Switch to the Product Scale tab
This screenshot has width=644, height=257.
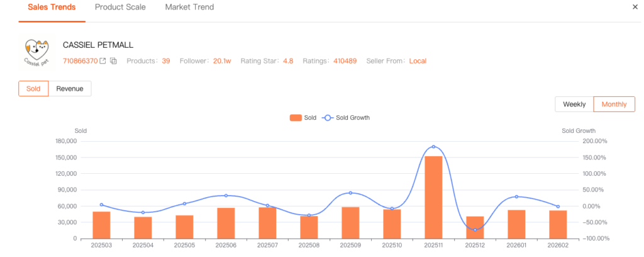pyautogui.click(x=120, y=8)
